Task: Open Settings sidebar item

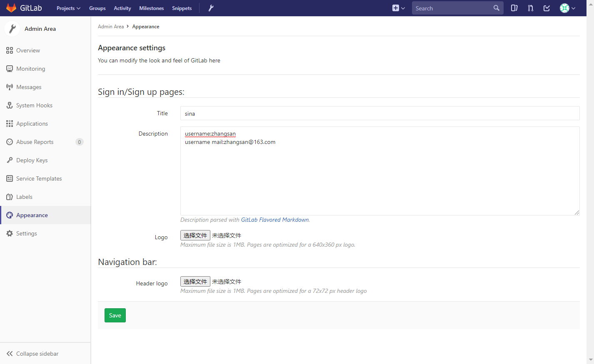Action: (x=45, y=233)
